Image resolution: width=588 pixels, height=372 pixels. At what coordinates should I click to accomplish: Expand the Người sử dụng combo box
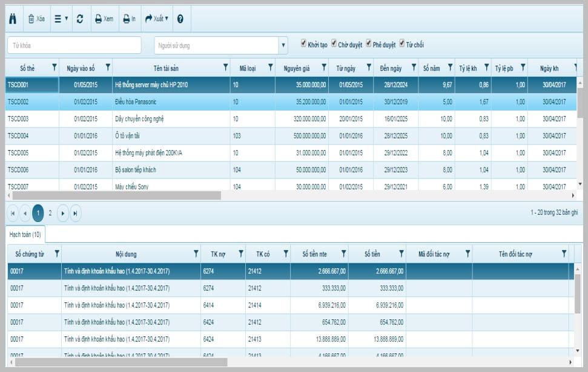click(283, 45)
